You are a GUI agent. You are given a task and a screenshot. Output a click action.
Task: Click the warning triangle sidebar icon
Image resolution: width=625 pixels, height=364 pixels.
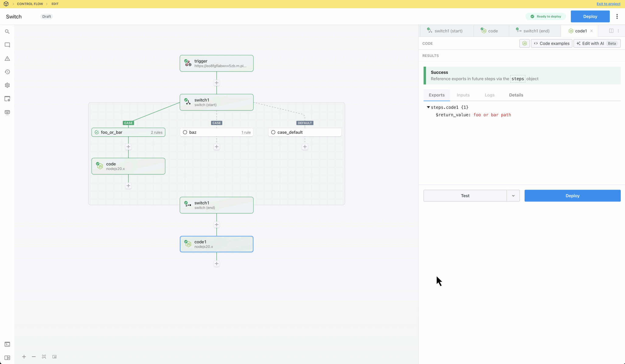pyautogui.click(x=7, y=58)
